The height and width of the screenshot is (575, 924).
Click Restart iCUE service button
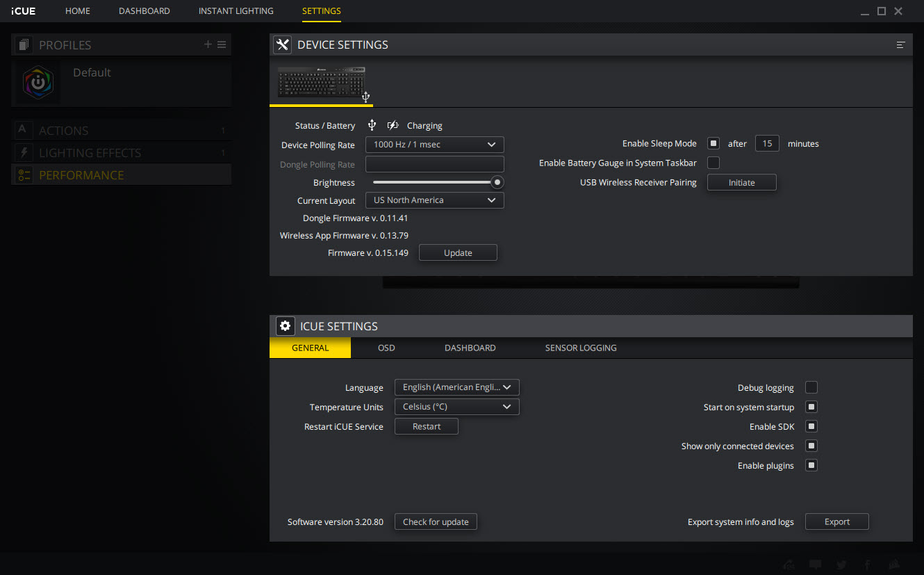pyautogui.click(x=427, y=426)
